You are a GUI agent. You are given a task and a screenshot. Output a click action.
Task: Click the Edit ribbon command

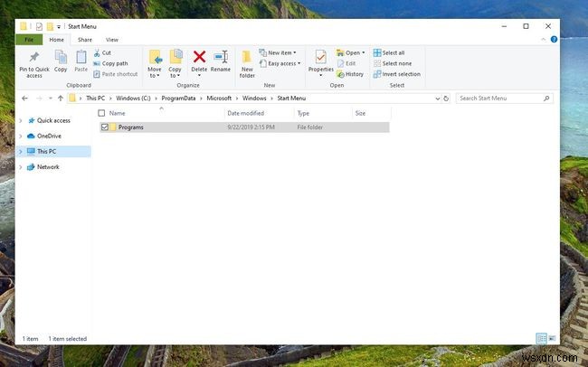pyautogui.click(x=346, y=63)
